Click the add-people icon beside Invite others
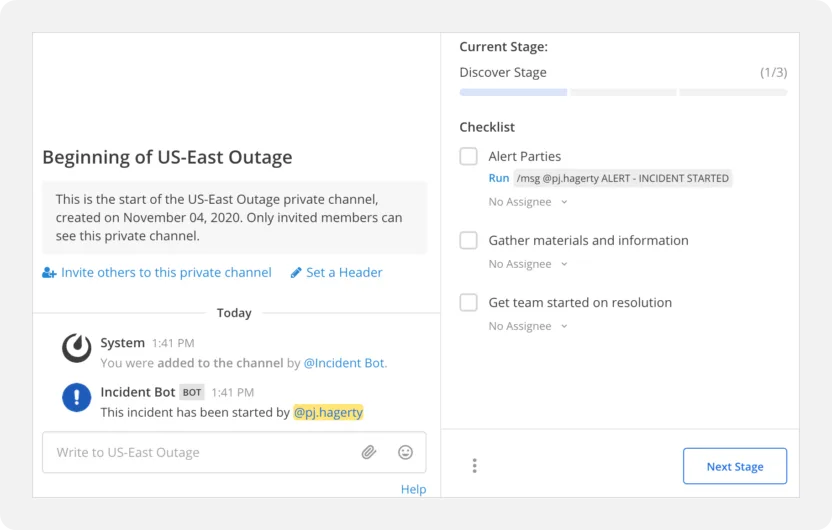The width and height of the screenshot is (832, 530). [49, 273]
